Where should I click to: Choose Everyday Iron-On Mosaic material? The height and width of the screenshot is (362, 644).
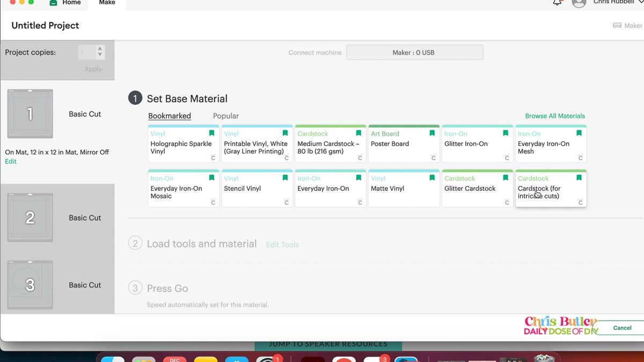click(x=184, y=188)
